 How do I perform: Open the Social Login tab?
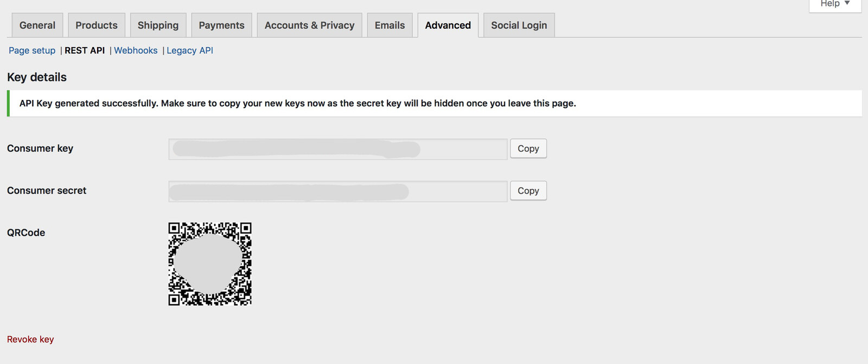tap(519, 25)
